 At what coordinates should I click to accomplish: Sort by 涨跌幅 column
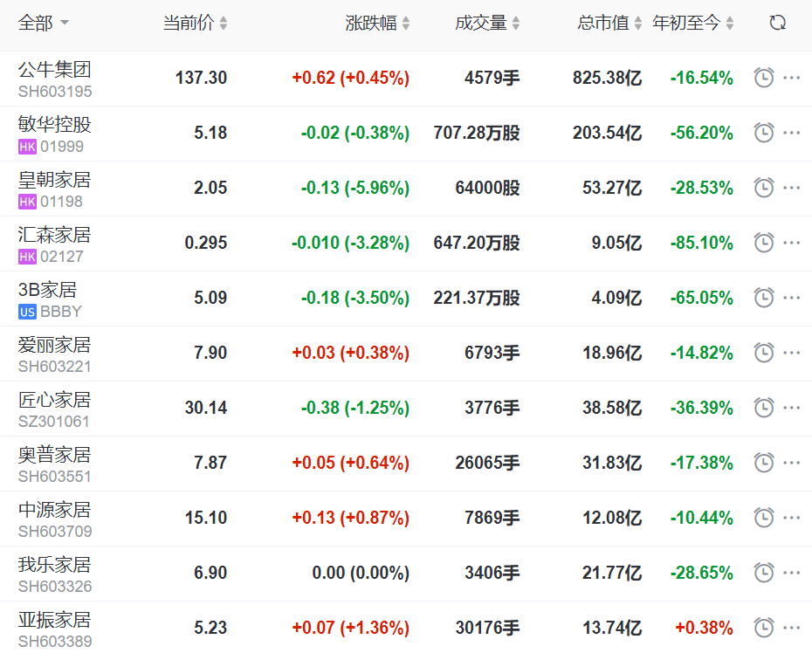coord(377,24)
